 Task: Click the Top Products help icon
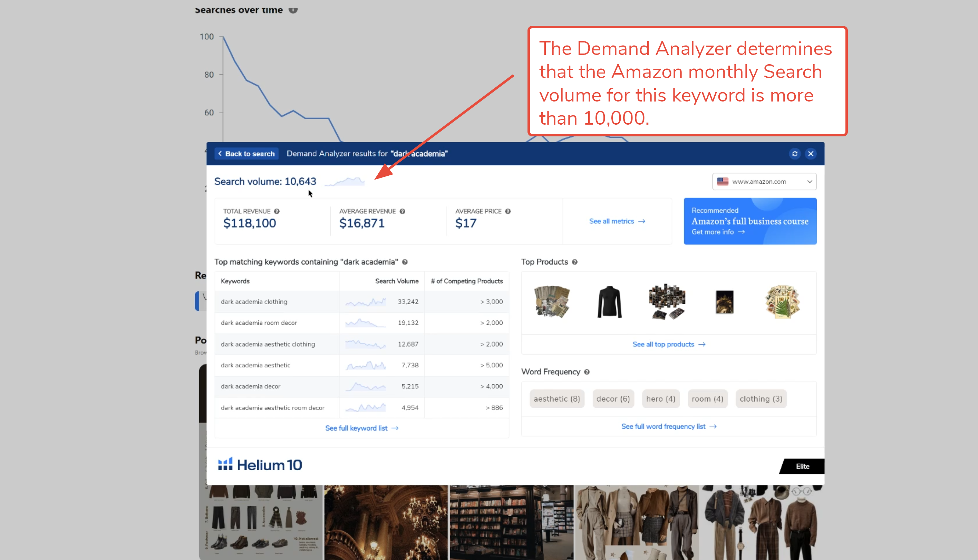tap(574, 262)
